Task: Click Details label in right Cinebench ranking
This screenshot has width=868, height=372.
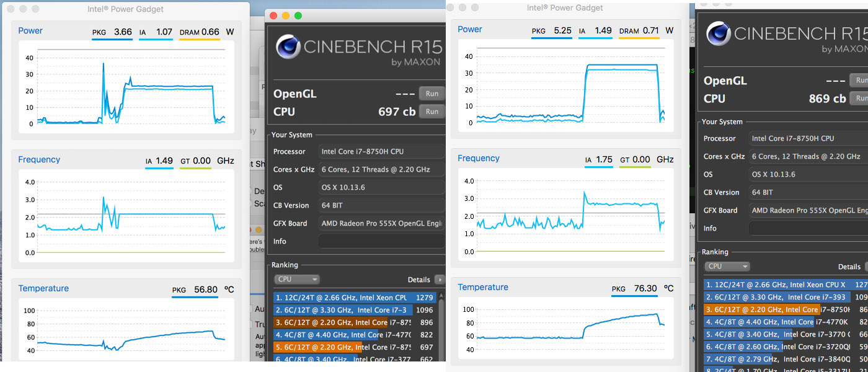Action: click(849, 267)
